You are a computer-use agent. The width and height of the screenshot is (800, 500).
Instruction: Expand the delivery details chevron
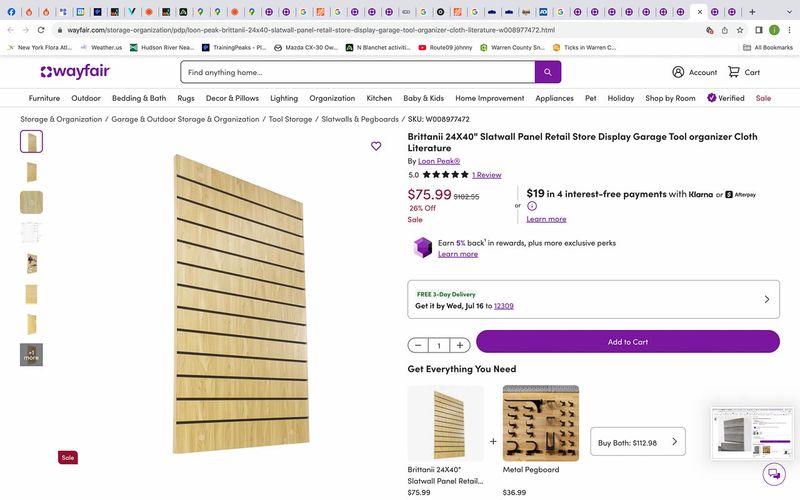[766, 299]
